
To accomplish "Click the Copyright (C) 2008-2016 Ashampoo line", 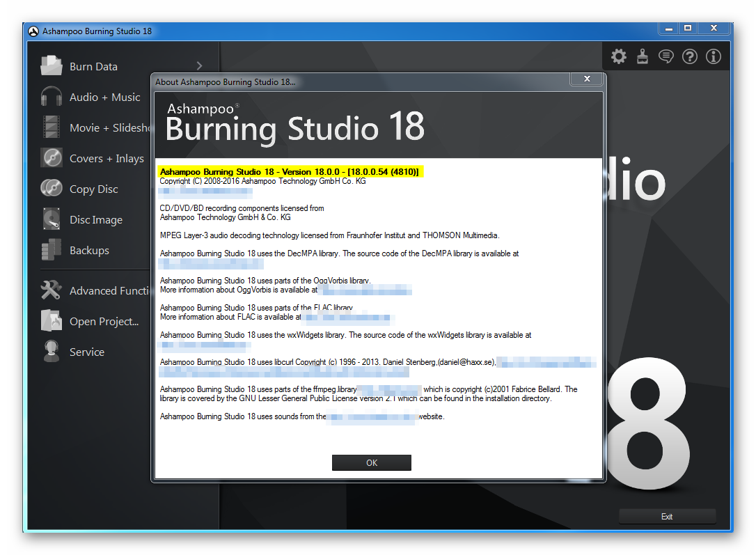I will 262,181.
